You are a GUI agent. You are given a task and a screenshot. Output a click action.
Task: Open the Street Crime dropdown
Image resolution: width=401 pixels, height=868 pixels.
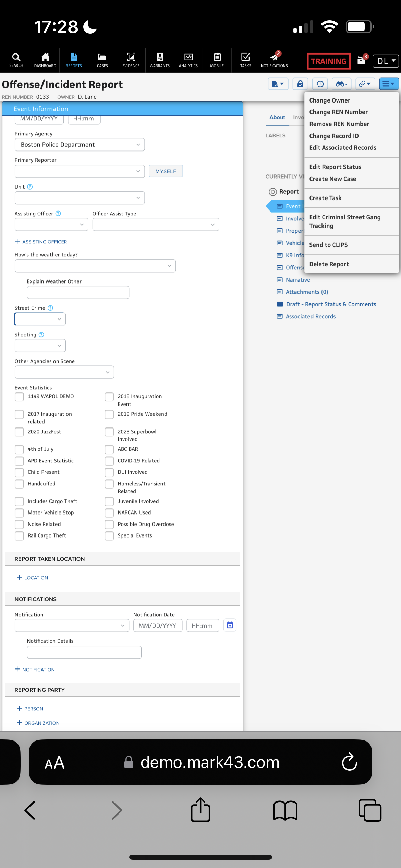pyautogui.click(x=40, y=319)
